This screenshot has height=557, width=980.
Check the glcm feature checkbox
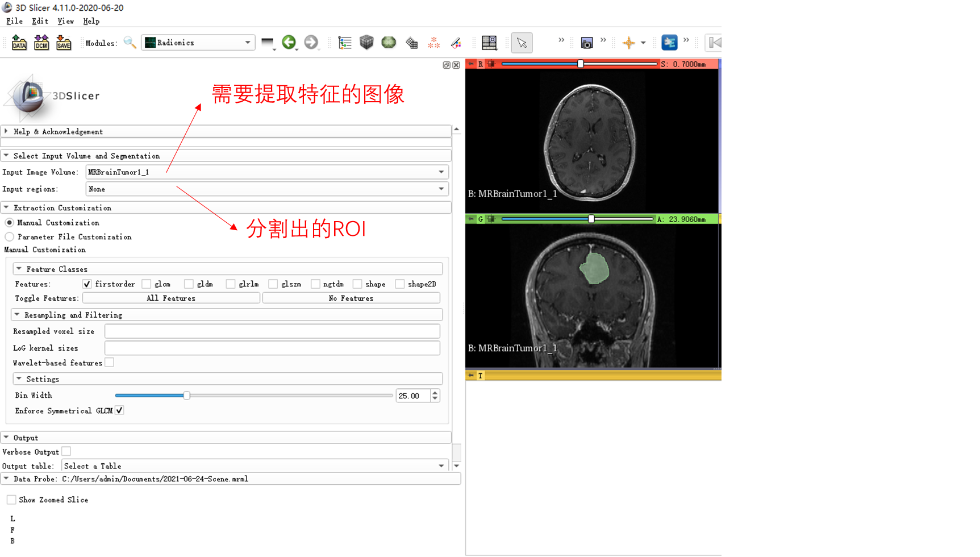(x=147, y=284)
